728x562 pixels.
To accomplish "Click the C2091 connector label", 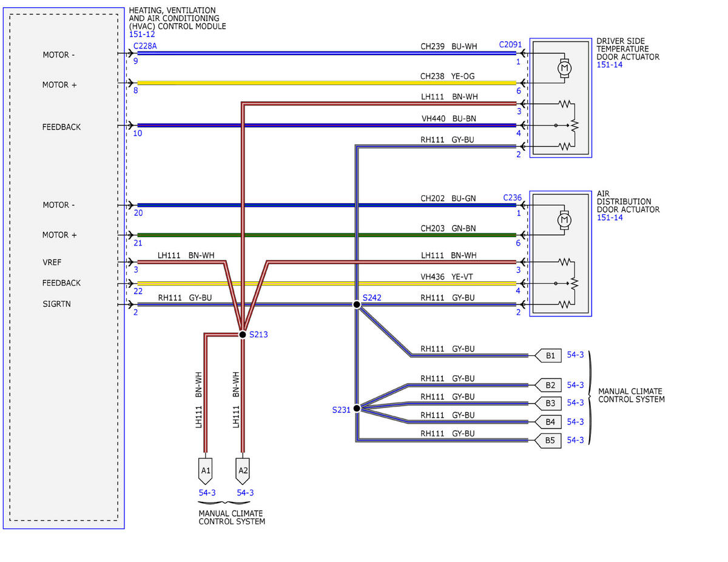I will point(510,45).
